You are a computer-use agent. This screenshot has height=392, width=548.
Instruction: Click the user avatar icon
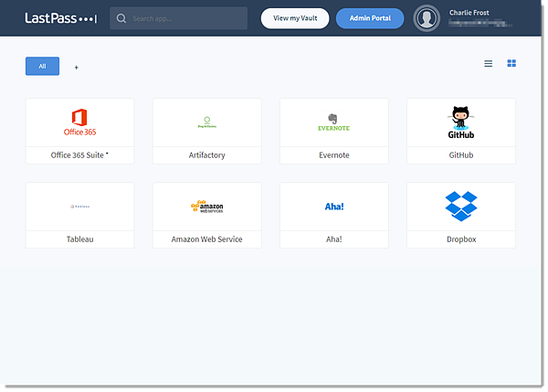[x=427, y=18]
